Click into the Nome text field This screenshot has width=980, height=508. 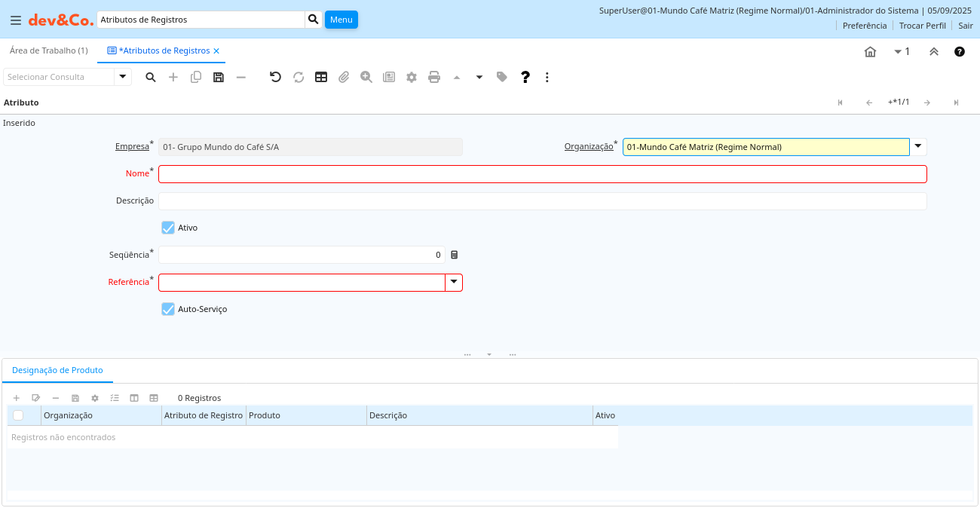pyautogui.click(x=542, y=174)
